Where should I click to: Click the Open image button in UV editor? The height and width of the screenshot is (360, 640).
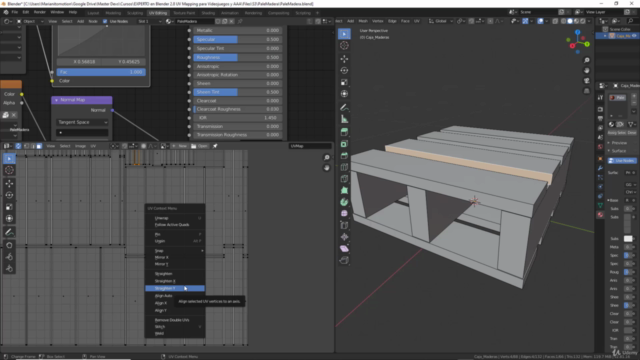[x=199, y=146]
